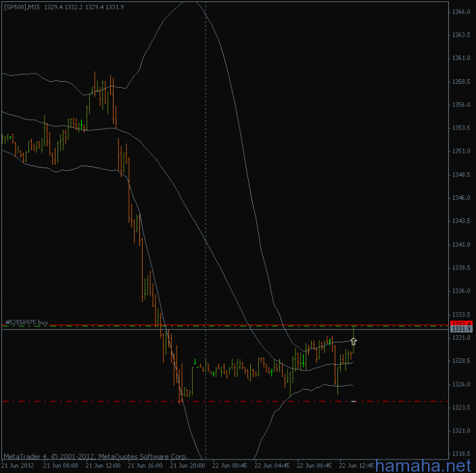Select the green dashed buy order line

[x=225, y=326]
